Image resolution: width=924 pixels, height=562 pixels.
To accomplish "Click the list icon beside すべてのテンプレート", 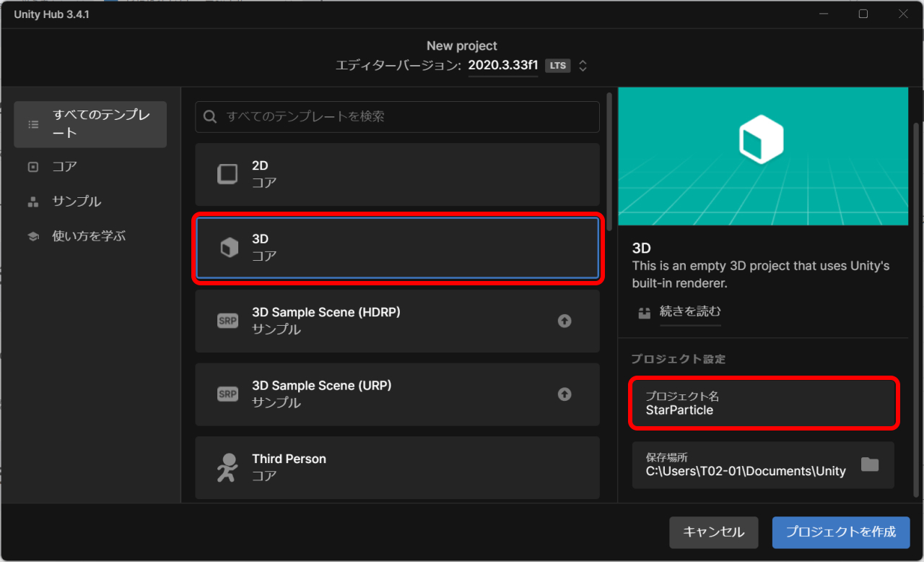I will (x=33, y=124).
